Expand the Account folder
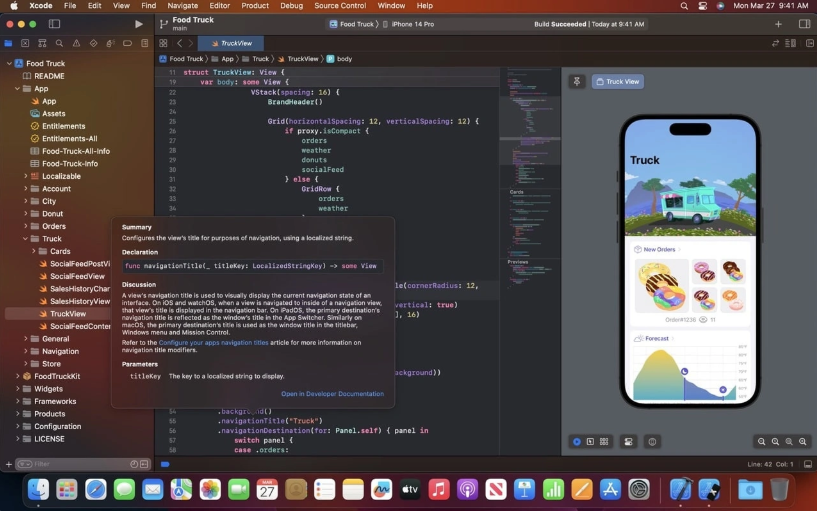This screenshot has height=512, width=817. 26,188
